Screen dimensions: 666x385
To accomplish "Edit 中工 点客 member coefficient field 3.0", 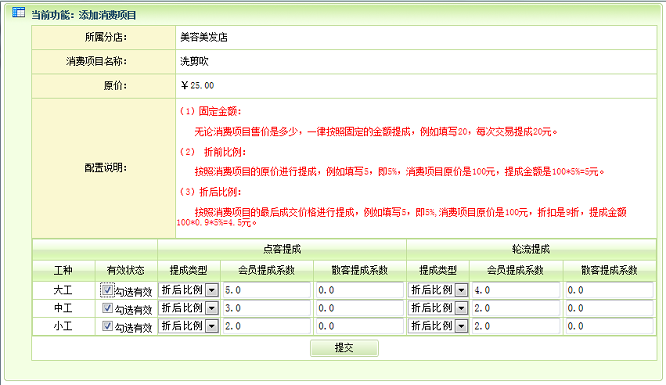I will [x=267, y=308].
